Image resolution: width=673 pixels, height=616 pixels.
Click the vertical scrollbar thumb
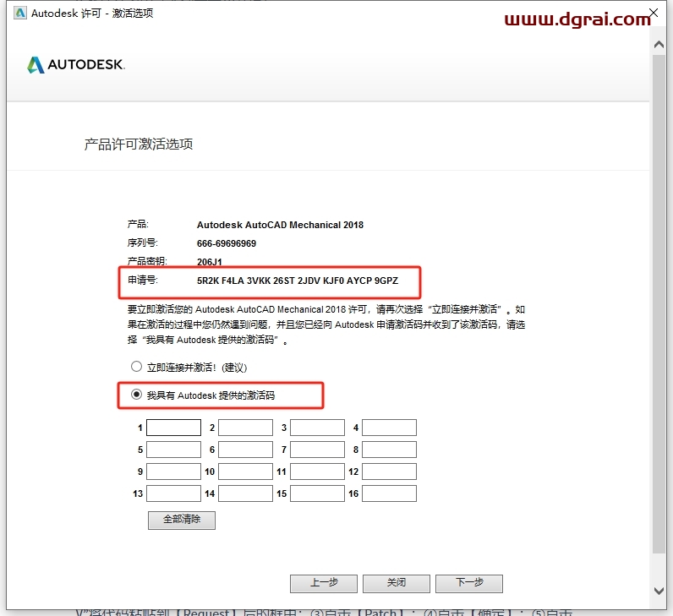(x=659, y=303)
